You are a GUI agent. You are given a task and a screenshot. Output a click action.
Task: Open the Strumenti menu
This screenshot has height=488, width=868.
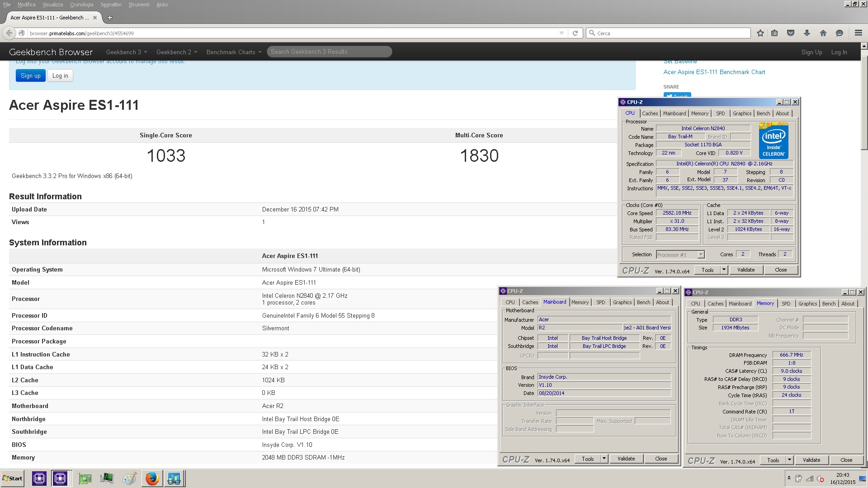coord(139,5)
